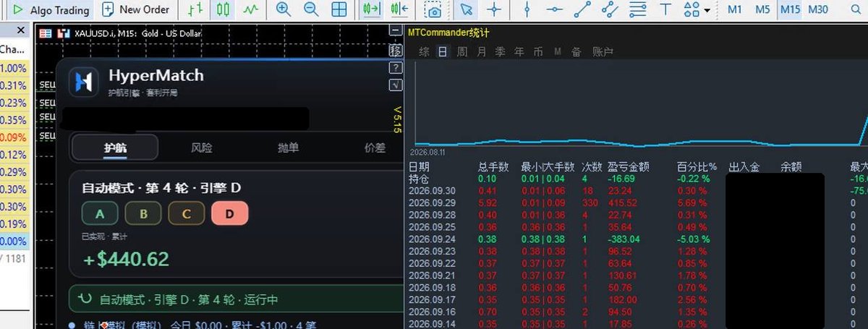Show 币 symbol statistics in MTCommander
The height and width of the screenshot is (329, 868).
coord(538,52)
